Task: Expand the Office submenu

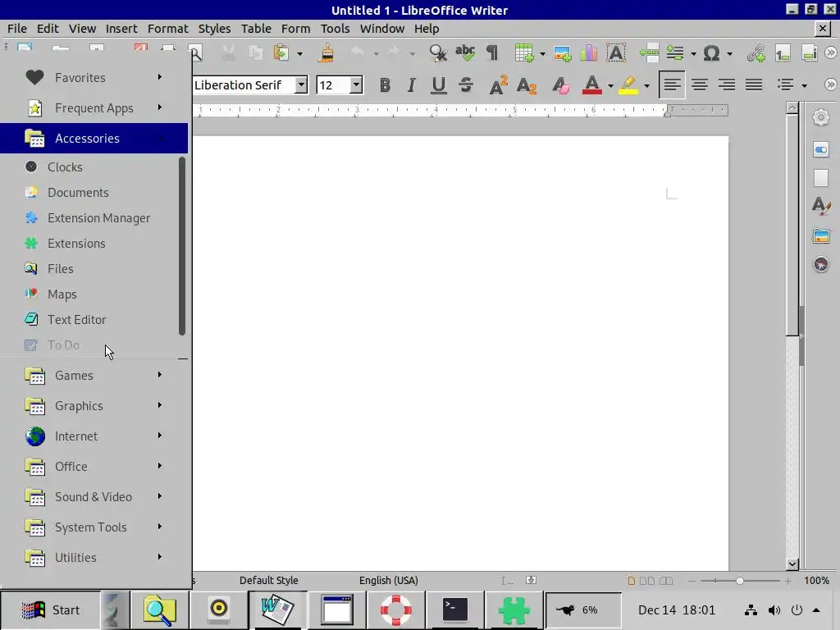Action: 94,466
